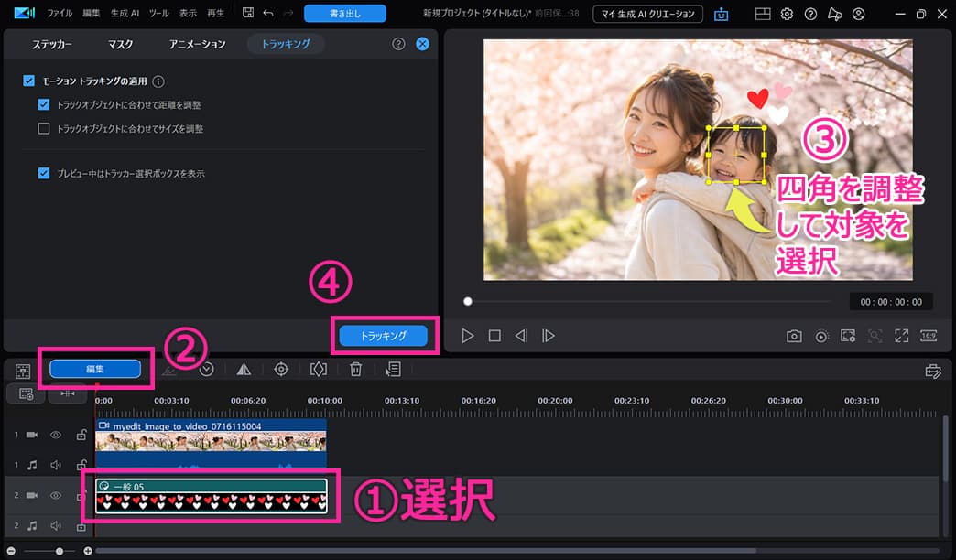Click the fit timeline icon

(68, 393)
